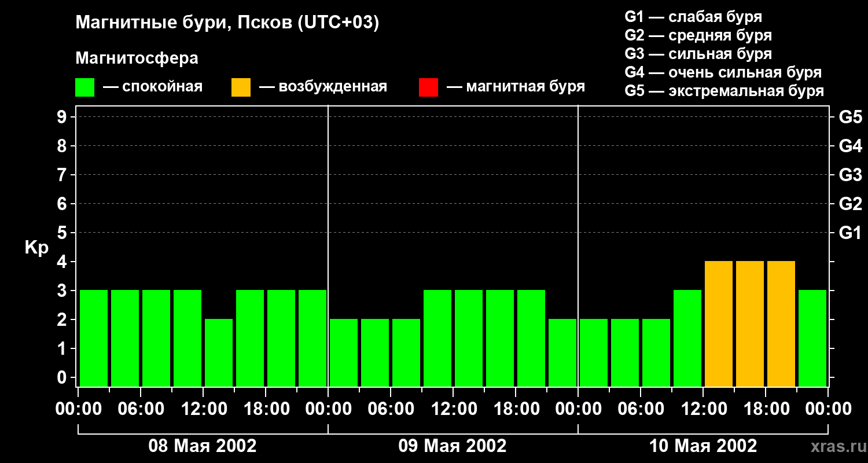Click the green bar at 09:00–12:00 on 09 May

(x=437, y=338)
